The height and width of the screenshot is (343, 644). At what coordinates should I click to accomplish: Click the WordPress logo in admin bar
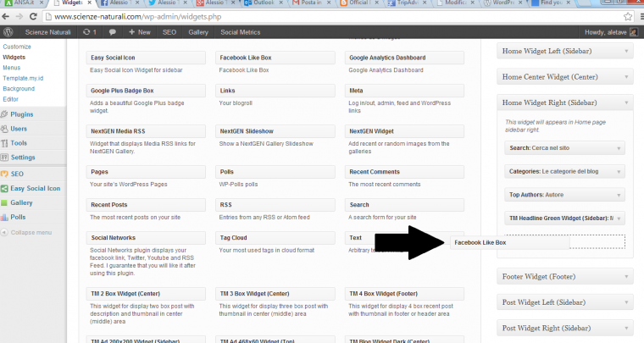coord(8,32)
